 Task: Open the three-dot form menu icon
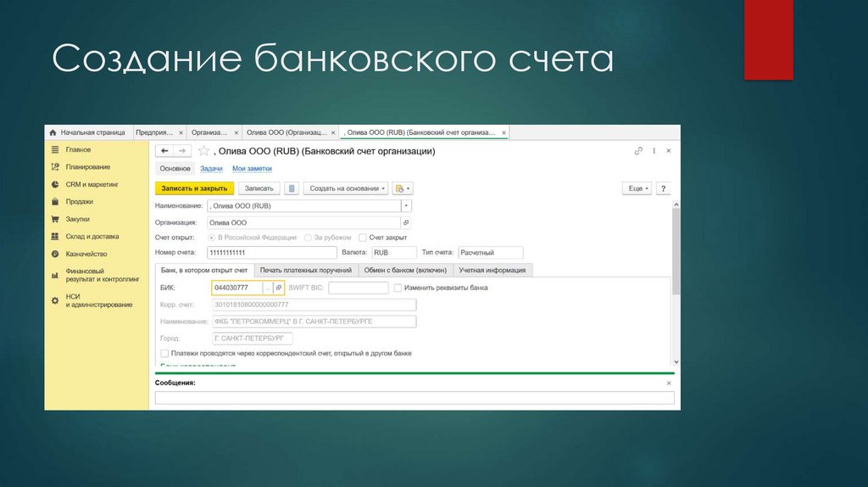[654, 151]
